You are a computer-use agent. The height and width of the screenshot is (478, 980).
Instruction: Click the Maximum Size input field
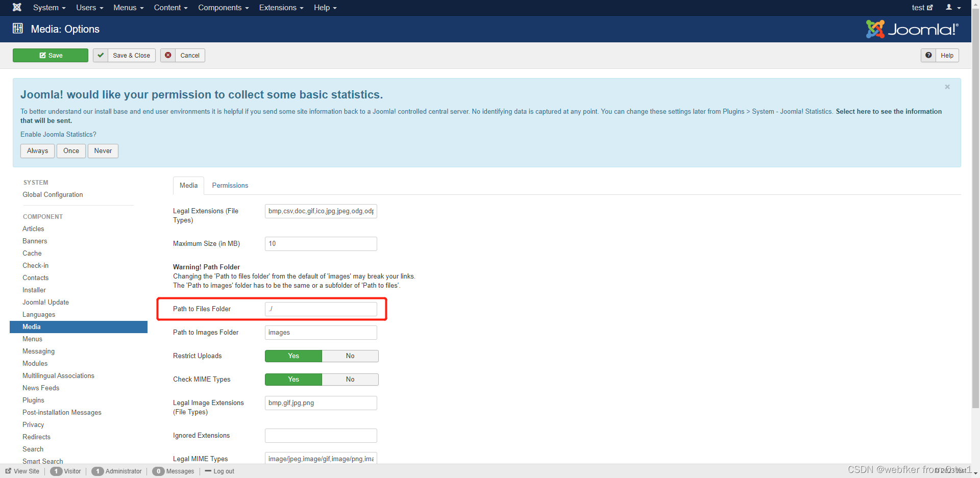[321, 244]
